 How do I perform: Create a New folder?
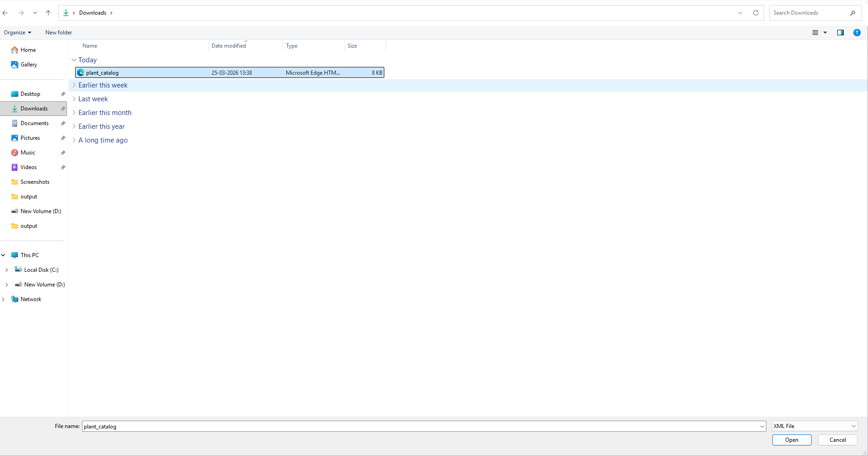click(59, 33)
